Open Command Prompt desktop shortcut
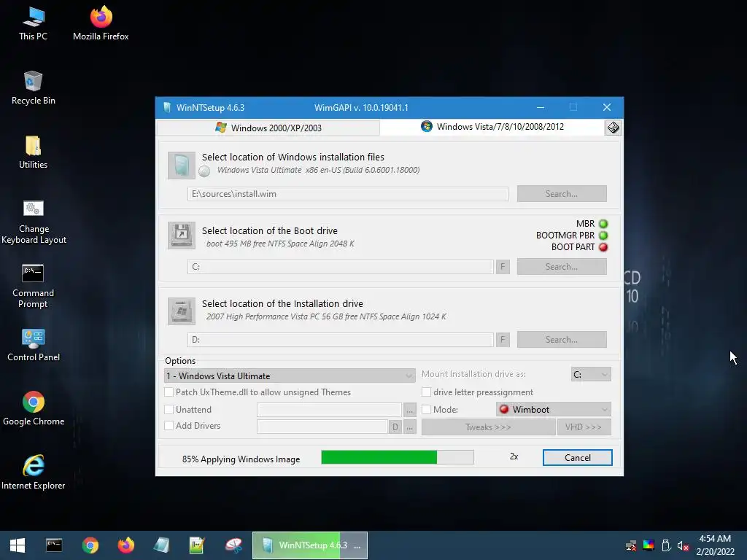Screen dimensions: 747x560 coord(34,286)
